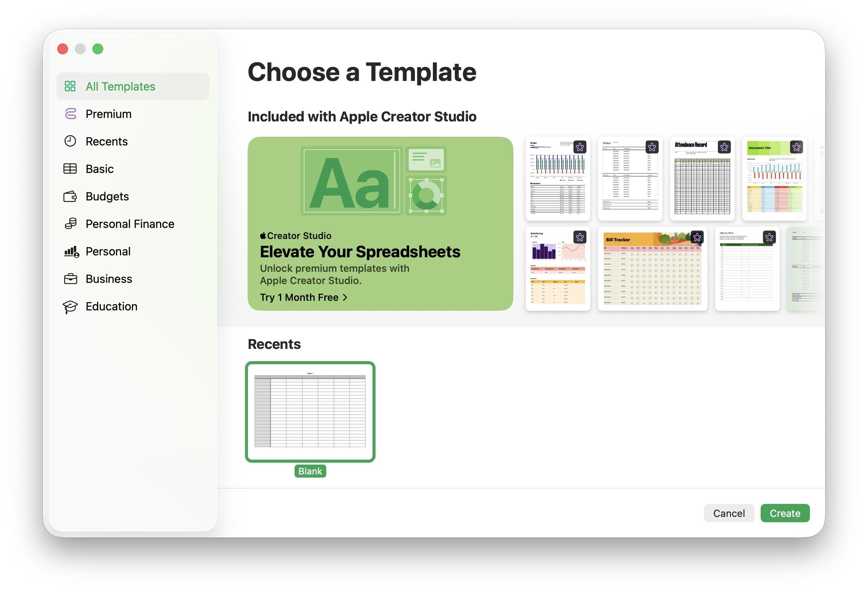Click premium badge on Attendance Record template
This screenshot has height=594, width=868.
click(724, 147)
